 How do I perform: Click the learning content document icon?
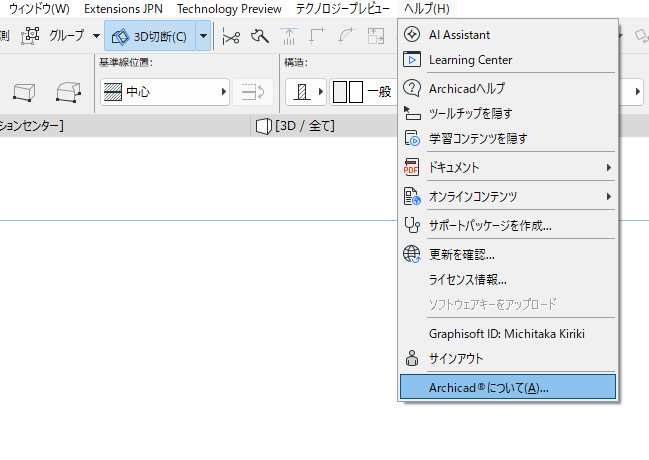click(412, 138)
